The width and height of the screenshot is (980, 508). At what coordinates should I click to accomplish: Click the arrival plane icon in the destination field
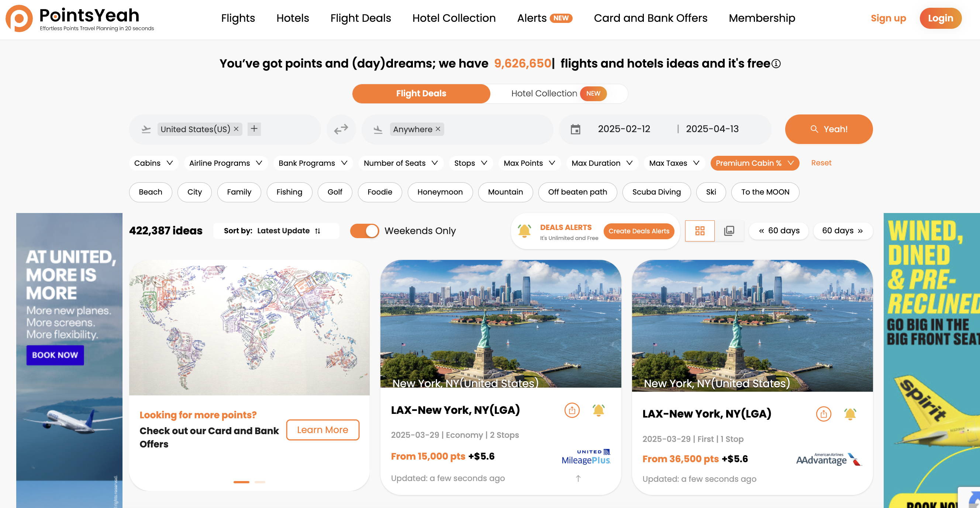378,129
